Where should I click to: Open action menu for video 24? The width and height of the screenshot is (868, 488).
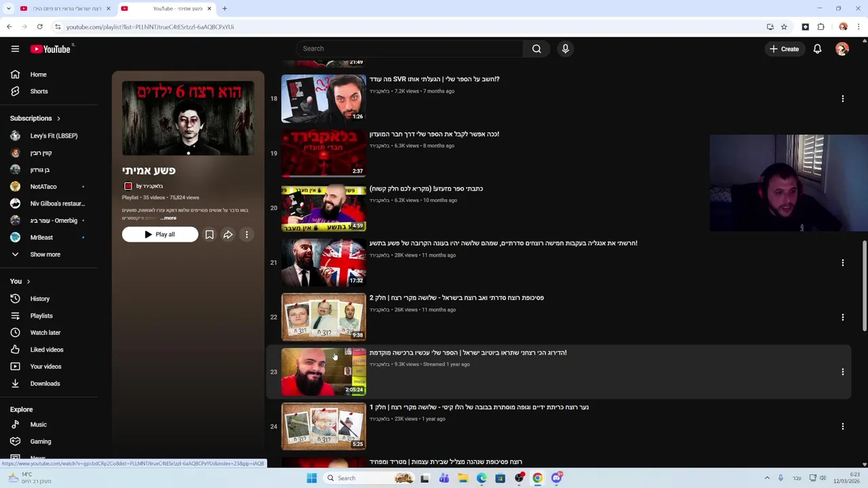(x=843, y=426)
